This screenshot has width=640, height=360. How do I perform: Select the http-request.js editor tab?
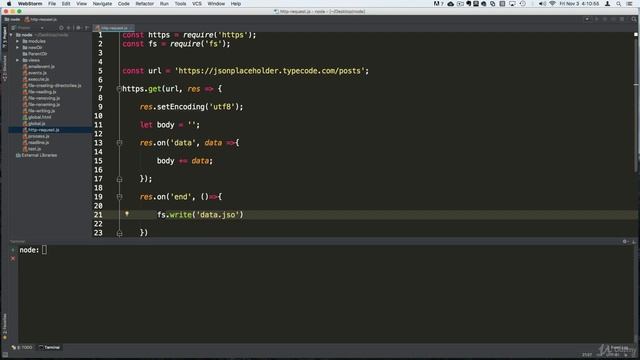114,28
